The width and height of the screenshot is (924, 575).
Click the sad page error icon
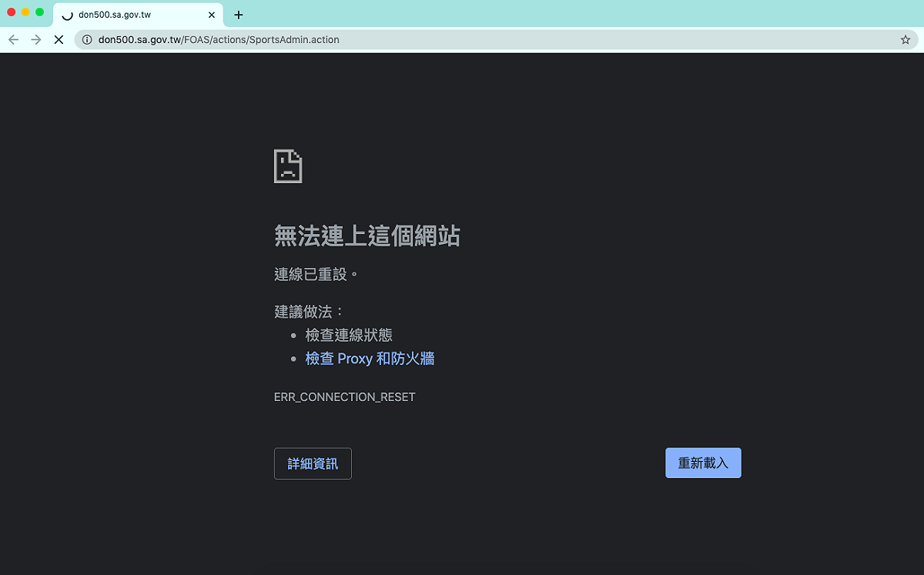[x=288, y=165]
